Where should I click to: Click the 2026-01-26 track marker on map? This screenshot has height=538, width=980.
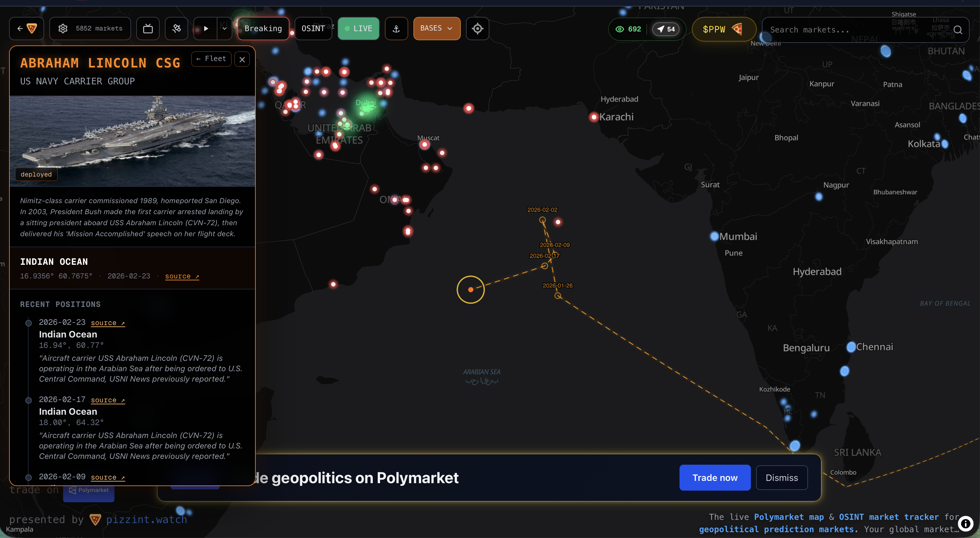[x=558, y=296]
